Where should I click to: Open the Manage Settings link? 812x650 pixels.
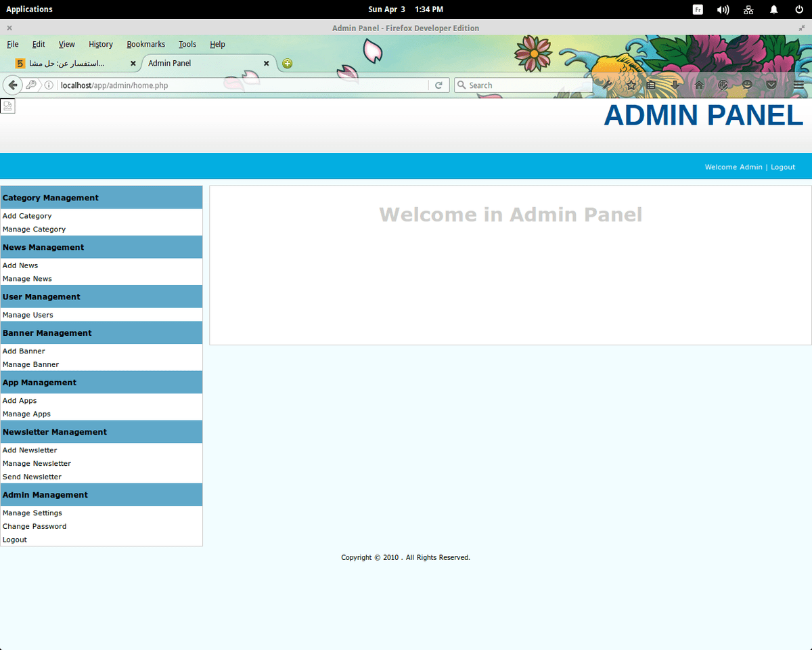point(32,513)
